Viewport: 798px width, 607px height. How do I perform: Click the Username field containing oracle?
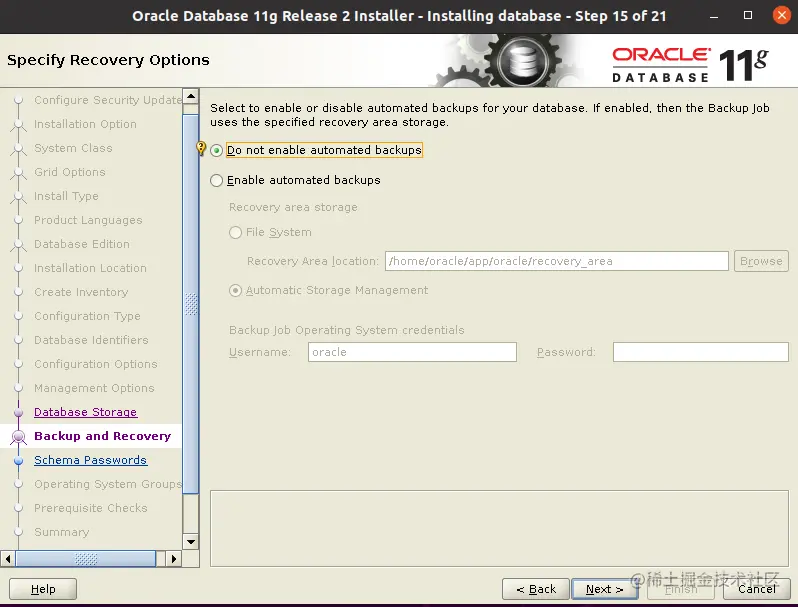tap(412, 352)
